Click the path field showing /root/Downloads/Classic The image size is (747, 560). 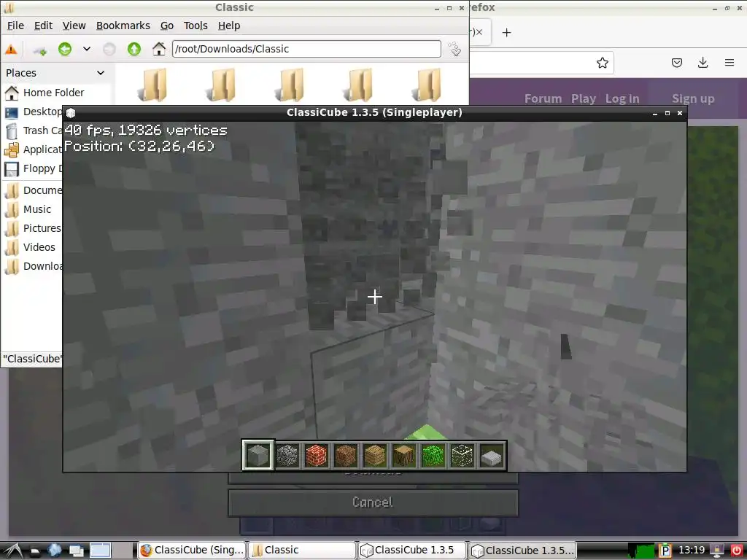(306, 49)
